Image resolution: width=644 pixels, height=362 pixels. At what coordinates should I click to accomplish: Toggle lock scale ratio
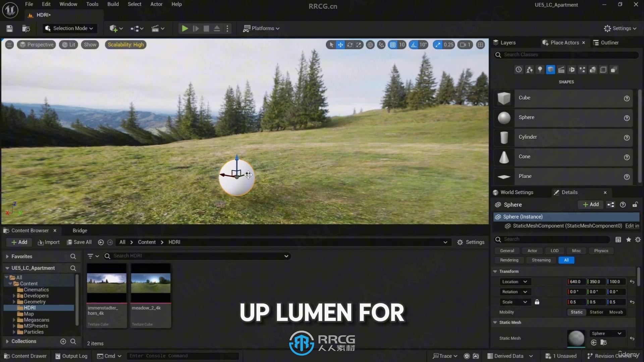tap(537, 302)
